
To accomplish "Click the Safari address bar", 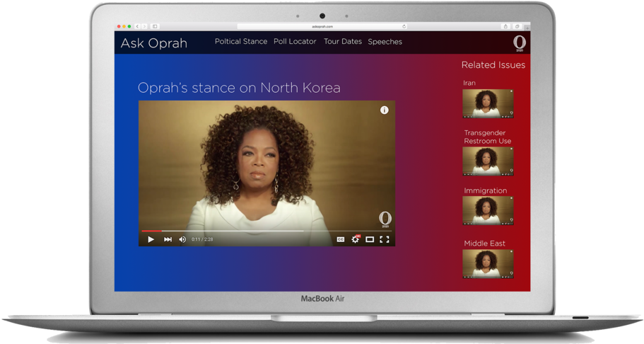I will tap(322, 26).
